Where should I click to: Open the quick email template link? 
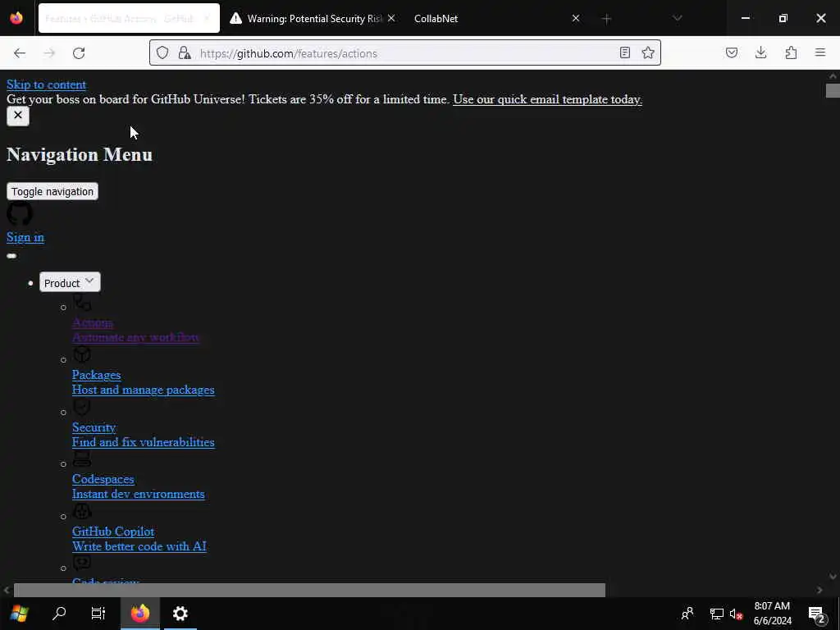[x=547, y=99]
